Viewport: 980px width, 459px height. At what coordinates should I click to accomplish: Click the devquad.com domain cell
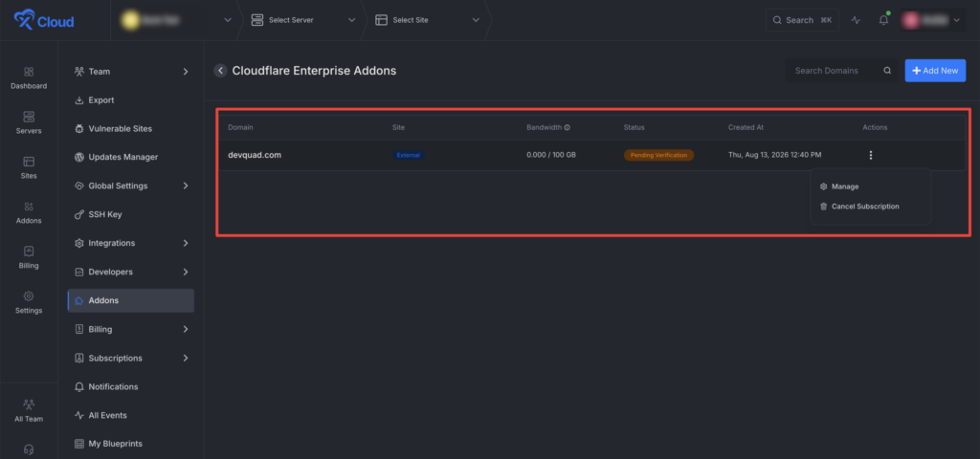pos(255,155)
